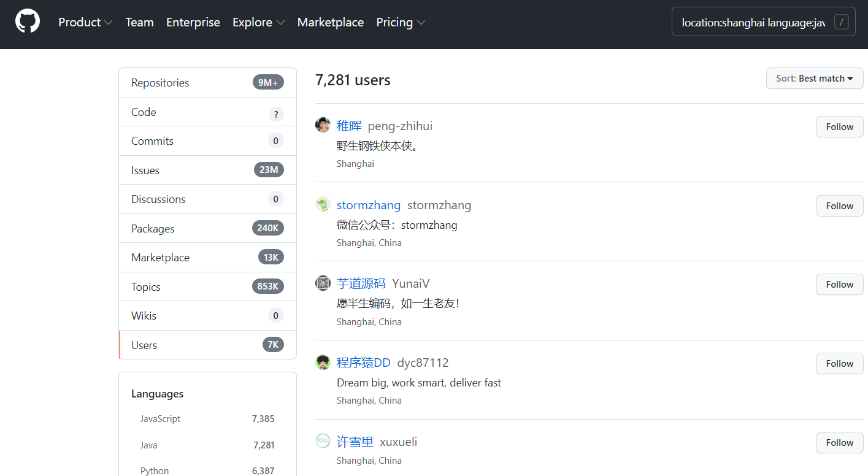Show Marketplace results in the sidebar
The image size is (868, 476).
[207, 258]
